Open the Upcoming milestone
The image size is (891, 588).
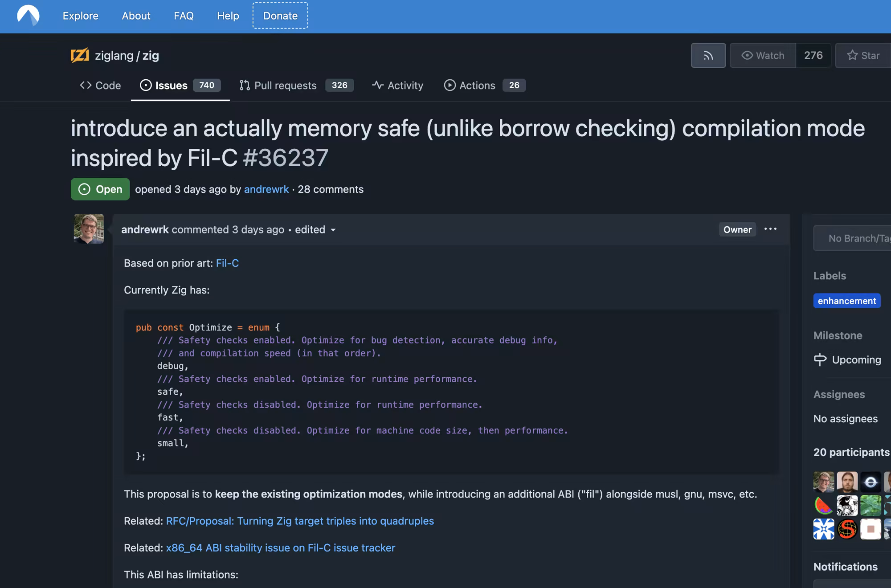pos(856,359)
